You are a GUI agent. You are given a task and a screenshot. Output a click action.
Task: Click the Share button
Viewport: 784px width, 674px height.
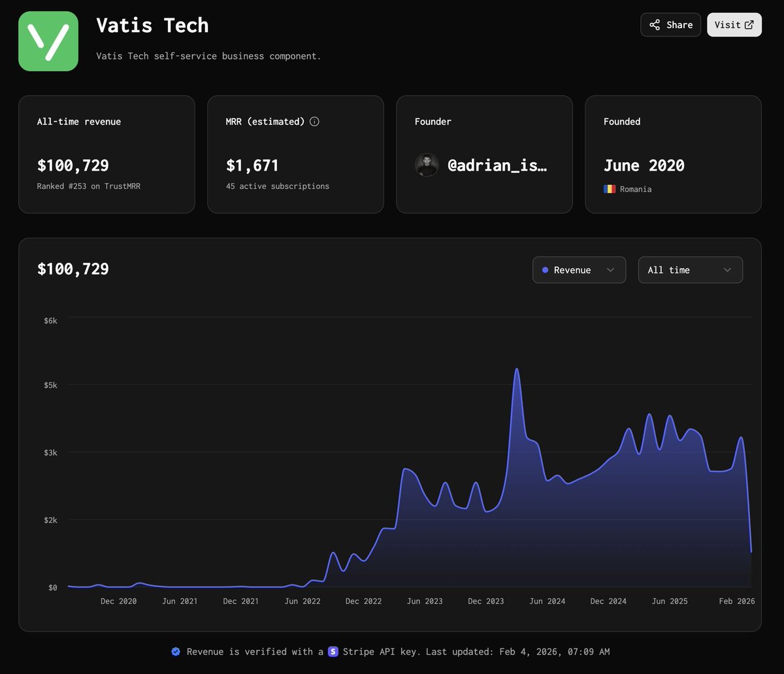[x=670, y=25]
